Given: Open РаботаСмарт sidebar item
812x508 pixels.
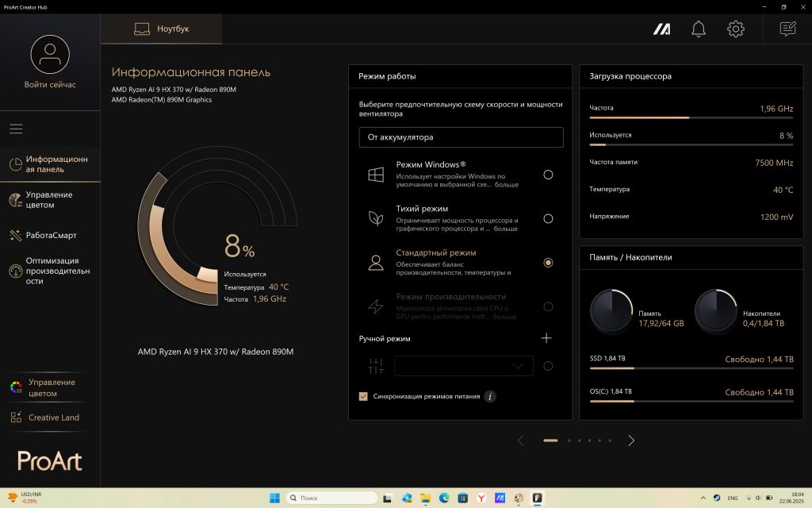Looking at the screenshot, I should click(50, 235).
